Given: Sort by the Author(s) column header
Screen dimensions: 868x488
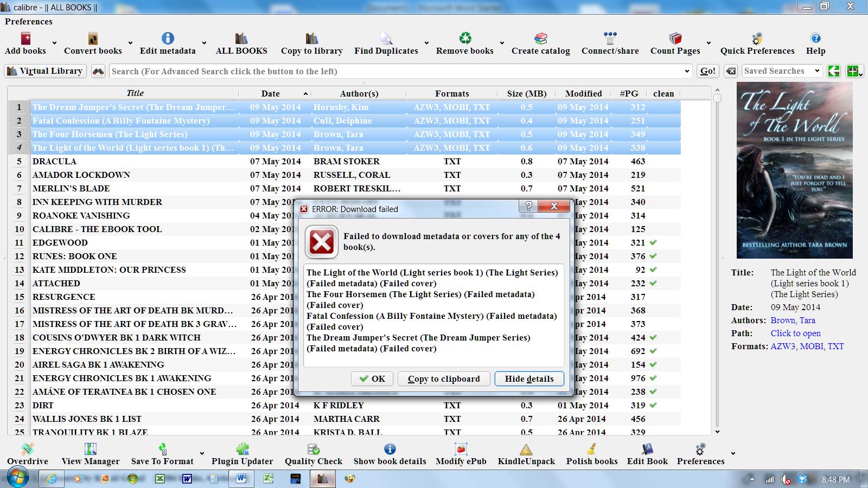Looking at the screenshot, I should (359, 93).
